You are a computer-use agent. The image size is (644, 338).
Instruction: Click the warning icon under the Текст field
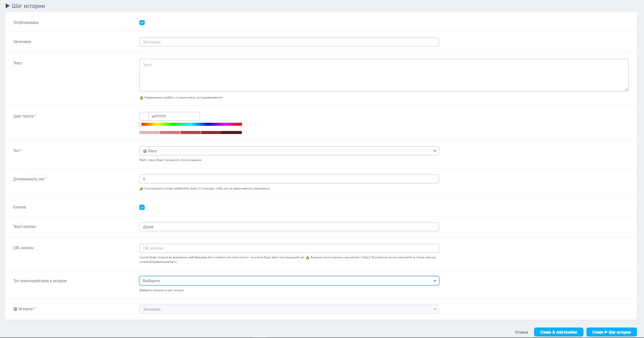142,98
